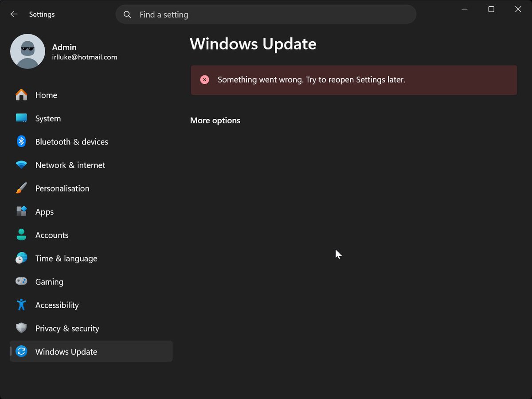The width and height of the screenshot is (532, 399).
Task: Click the back arrow icon
Action: (x=14, y=14)
